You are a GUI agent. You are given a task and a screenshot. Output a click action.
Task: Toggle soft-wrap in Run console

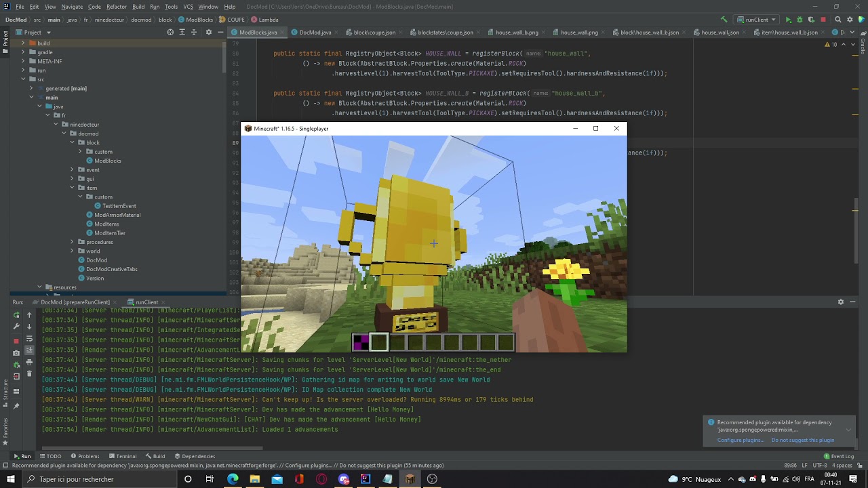coord(29,338)
